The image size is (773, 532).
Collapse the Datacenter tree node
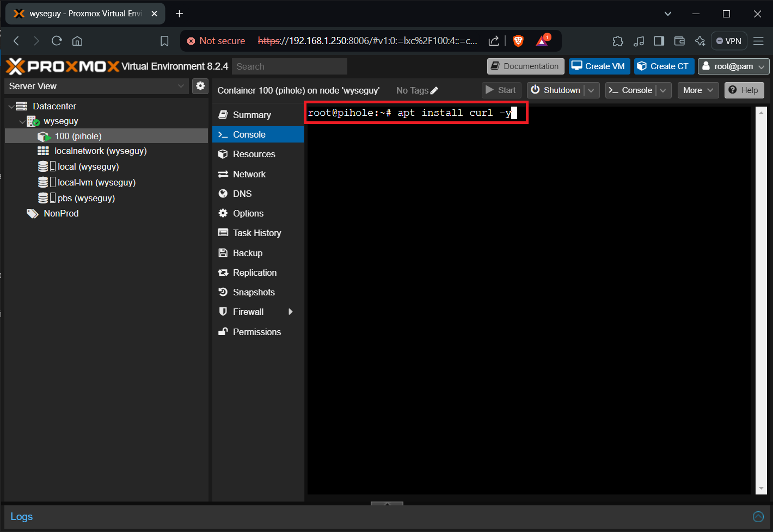(x=11, y=106)
